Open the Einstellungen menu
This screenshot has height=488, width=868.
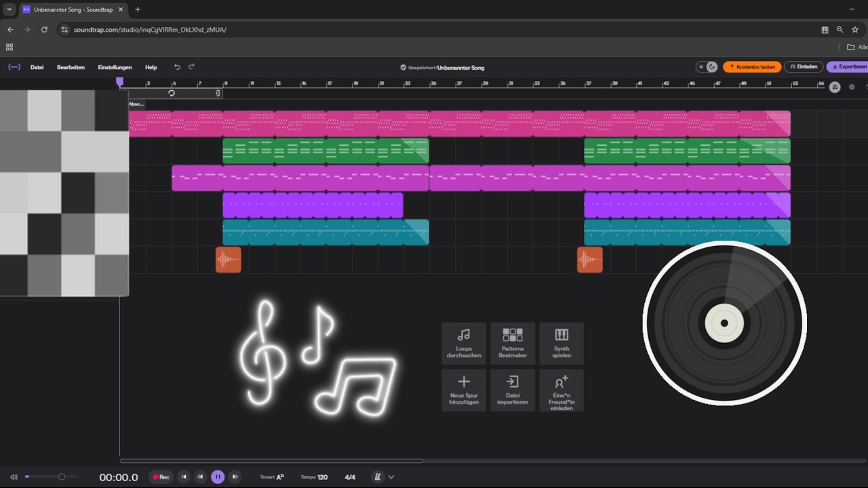[x=115, y=67]
